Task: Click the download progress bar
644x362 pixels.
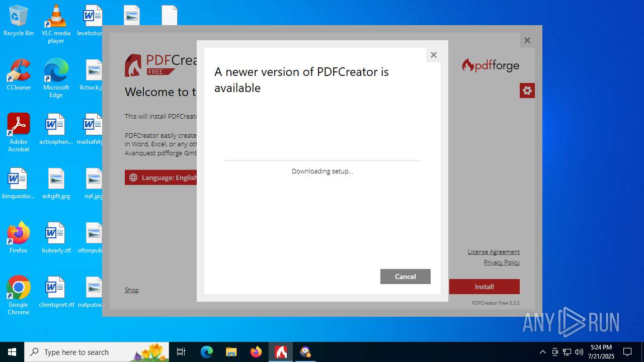Action: point(322,160)
